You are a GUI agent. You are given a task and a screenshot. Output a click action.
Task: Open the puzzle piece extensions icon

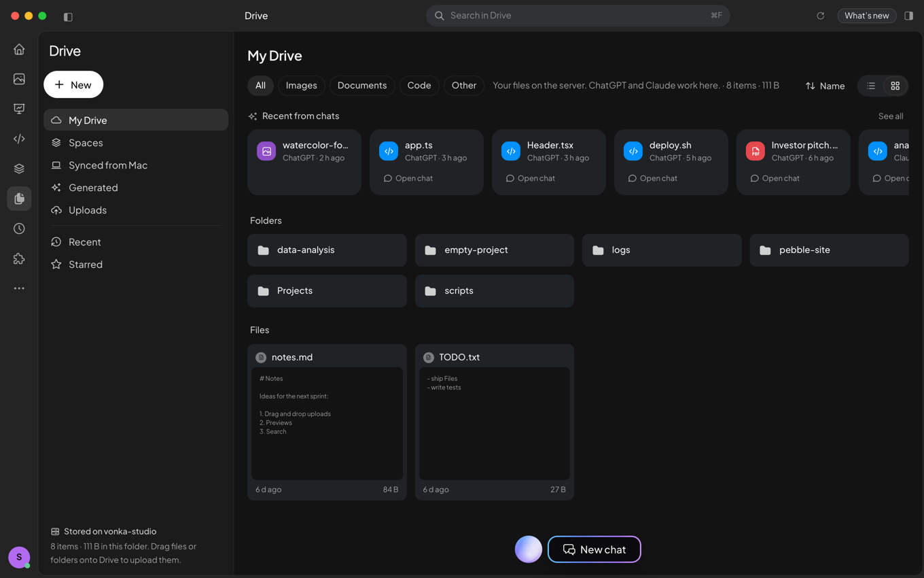pos(19,258)
